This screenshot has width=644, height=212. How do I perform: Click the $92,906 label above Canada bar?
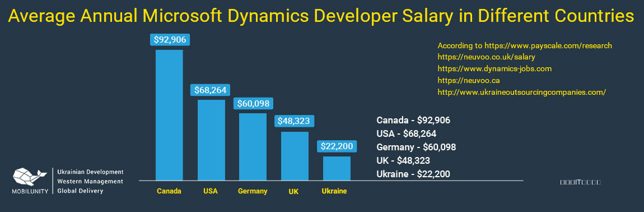[x=170, y=39]
